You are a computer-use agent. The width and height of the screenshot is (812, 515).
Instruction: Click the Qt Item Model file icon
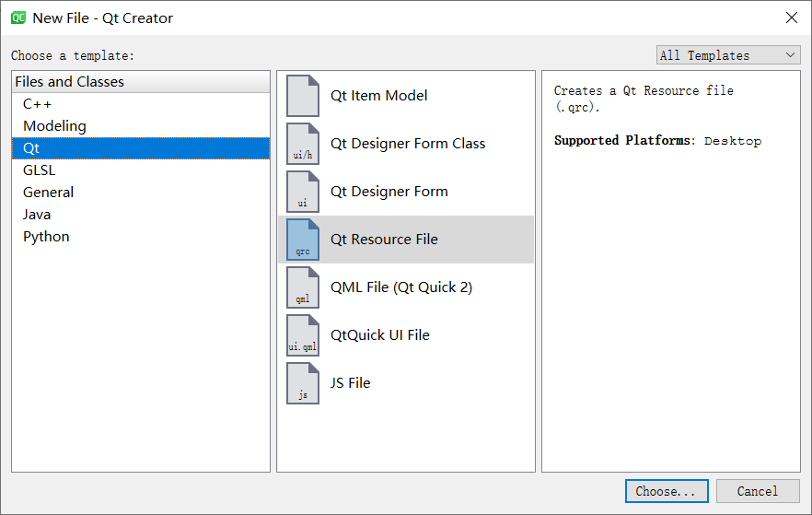[303, 96]
